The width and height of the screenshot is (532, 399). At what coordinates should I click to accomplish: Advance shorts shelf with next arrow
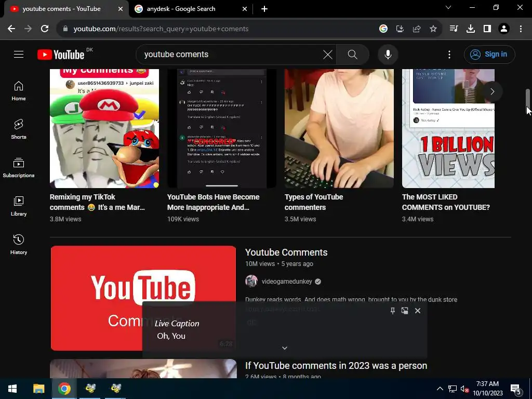click(493, 91)
